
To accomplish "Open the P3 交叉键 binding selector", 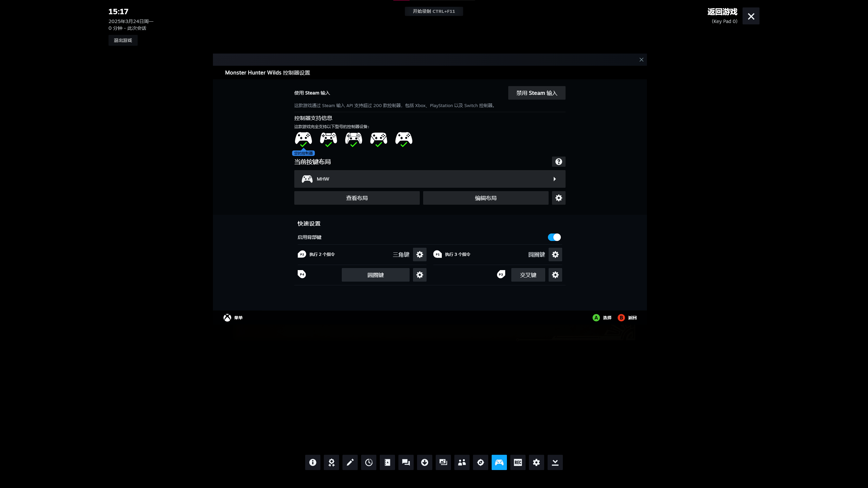I will pyautogui.click(x=528, y=275).
